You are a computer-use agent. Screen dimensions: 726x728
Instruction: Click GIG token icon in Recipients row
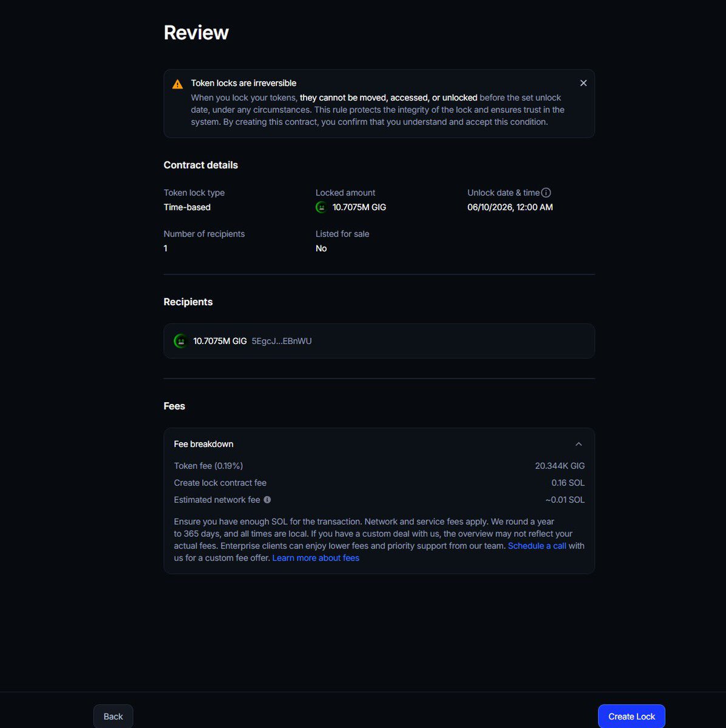pos(180,341)
